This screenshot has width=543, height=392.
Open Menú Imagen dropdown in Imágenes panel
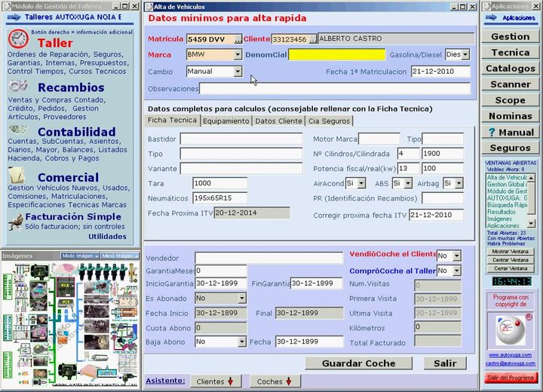point(120,256)
